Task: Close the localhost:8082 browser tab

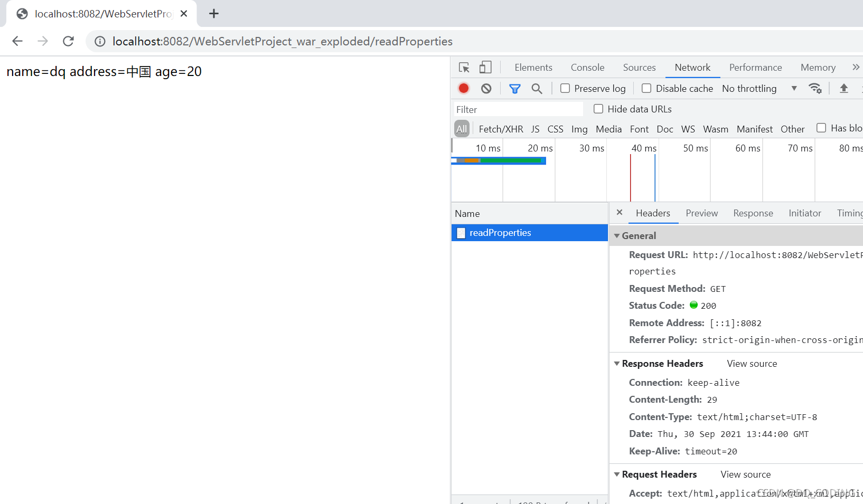Action: pyautogui.click(x=184, y=14)
